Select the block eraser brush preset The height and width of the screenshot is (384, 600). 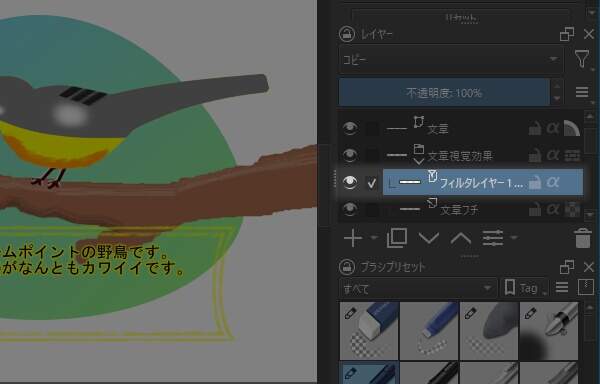[370, 331]
